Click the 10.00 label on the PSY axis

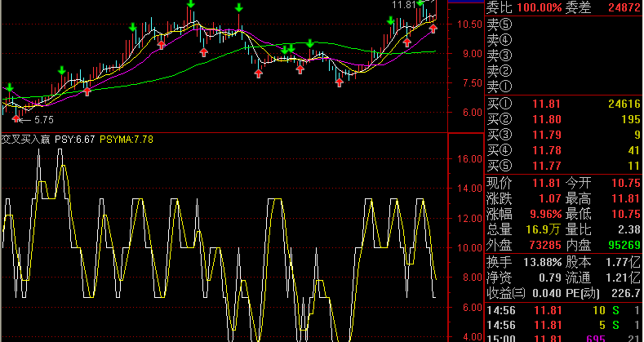pyautogui.click(x=470, y=248)
